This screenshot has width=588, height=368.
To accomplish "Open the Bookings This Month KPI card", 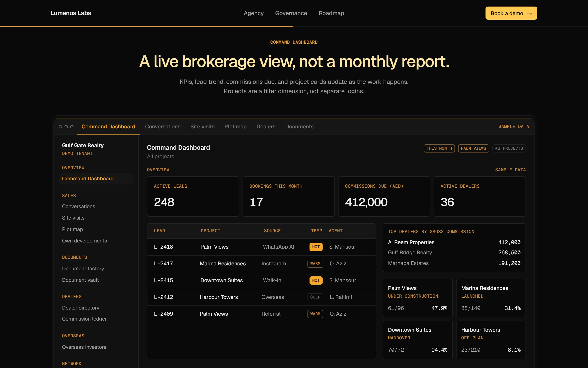I will click(x=288, y=196).
